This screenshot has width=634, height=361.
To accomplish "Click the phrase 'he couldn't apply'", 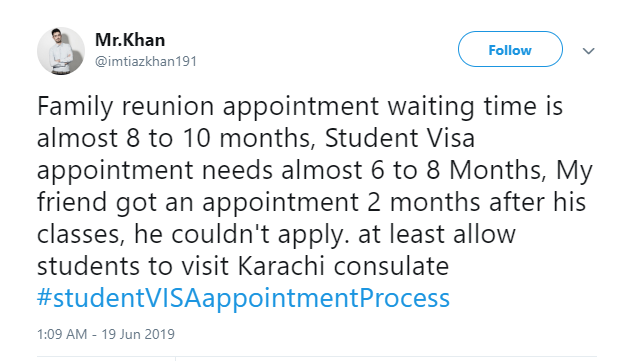I will click(241, 235).
